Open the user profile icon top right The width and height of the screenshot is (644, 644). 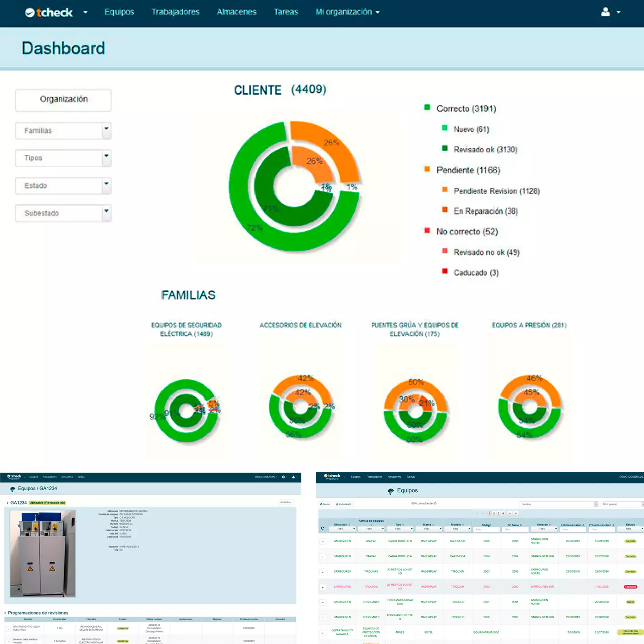point(605,12)
